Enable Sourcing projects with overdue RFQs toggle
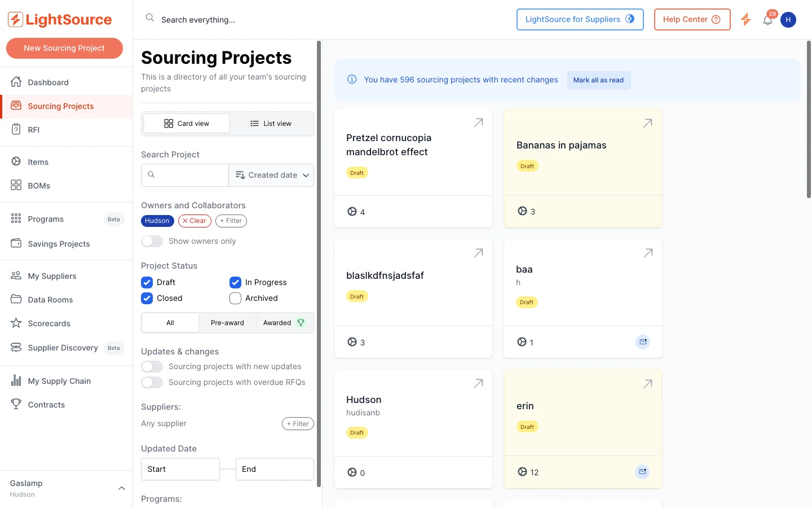The image size is (812, 508). [x=152, y=382]
